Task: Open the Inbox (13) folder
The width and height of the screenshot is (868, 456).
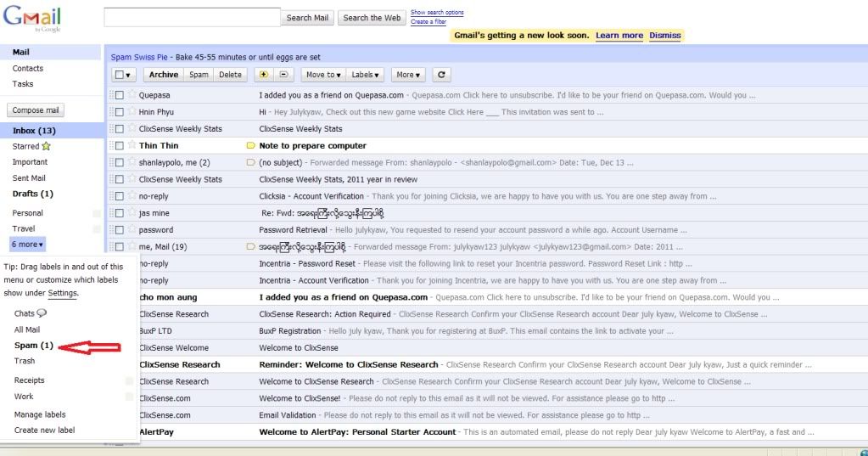Action: click(34, 131)
